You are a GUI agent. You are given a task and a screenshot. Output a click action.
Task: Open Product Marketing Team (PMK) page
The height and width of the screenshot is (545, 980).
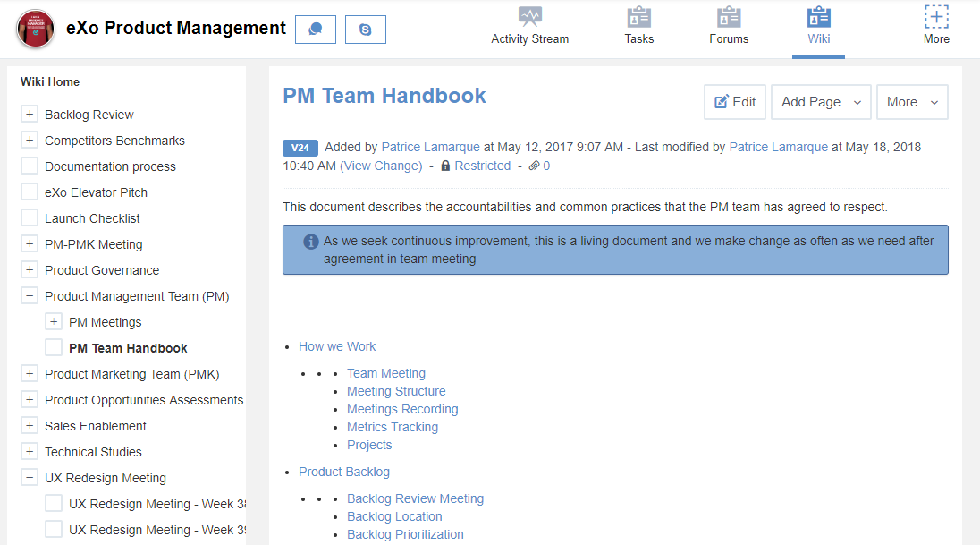click(x=131, y=374)
